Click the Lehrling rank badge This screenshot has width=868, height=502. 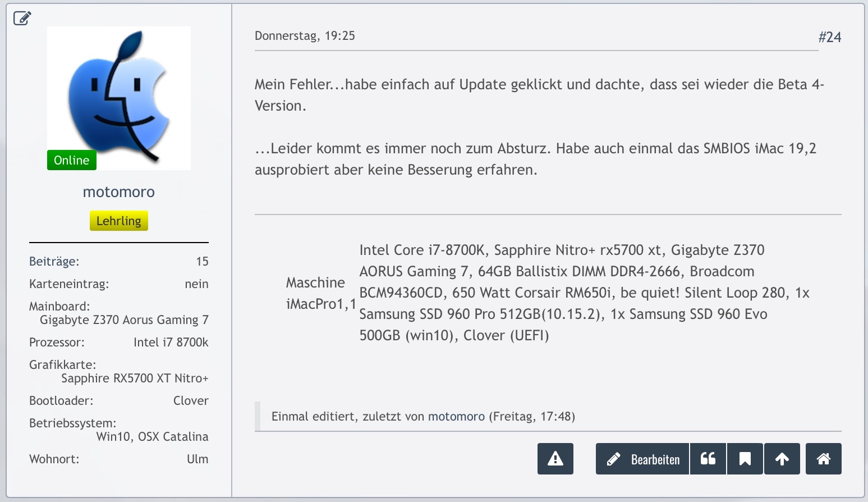click(x=119, y=221)
